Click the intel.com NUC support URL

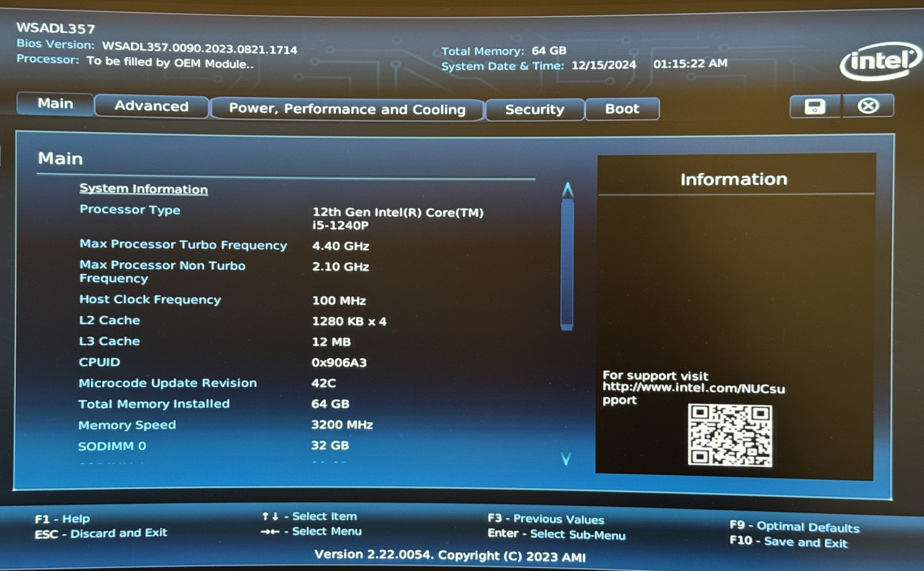click(x=693, y=394)
